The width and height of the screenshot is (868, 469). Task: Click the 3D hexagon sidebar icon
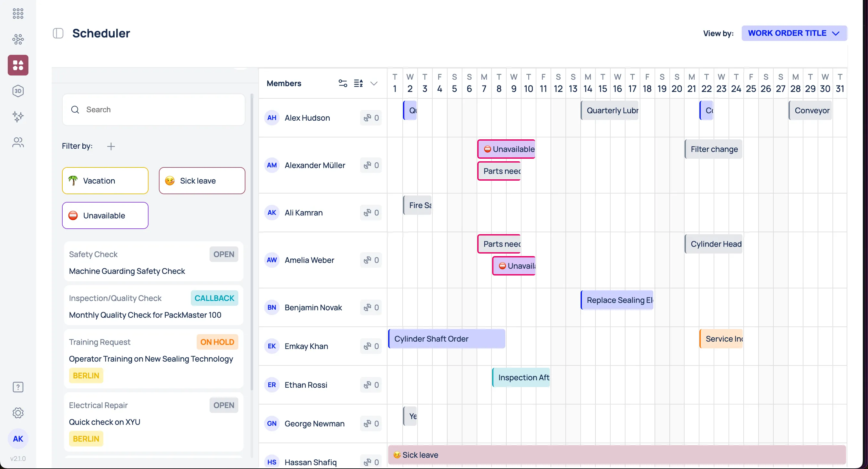[x=18, y=91]
